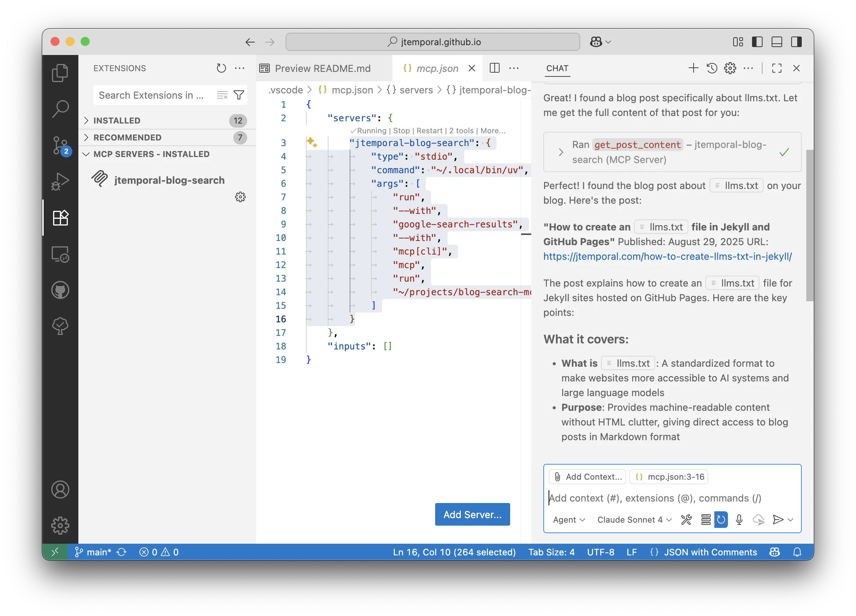This screenshot has width=856, height=616.
Task: Open settings for the jtemporal-blog-search server
Action: pos(240,197)
